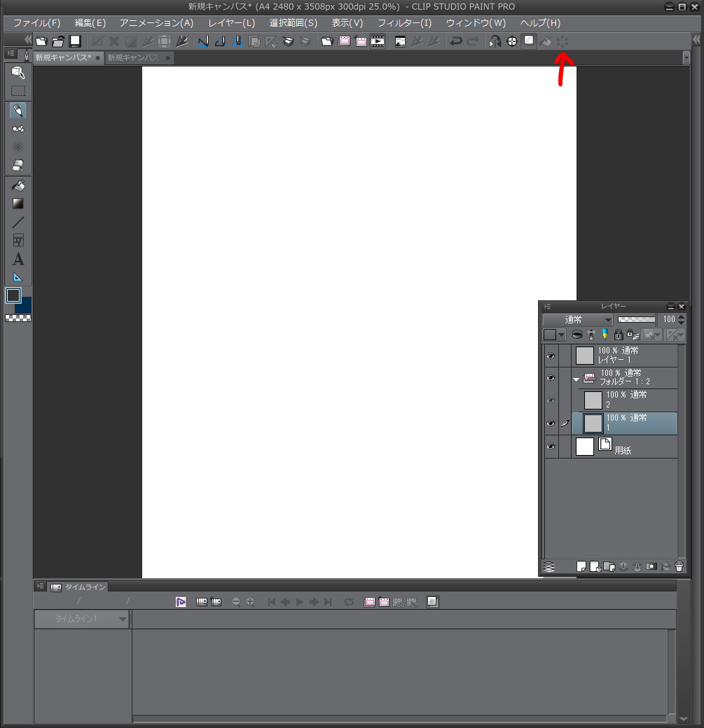Open 編集(E) menu
Viewport: 704px width, 728px height.
[x=90, y=22]
